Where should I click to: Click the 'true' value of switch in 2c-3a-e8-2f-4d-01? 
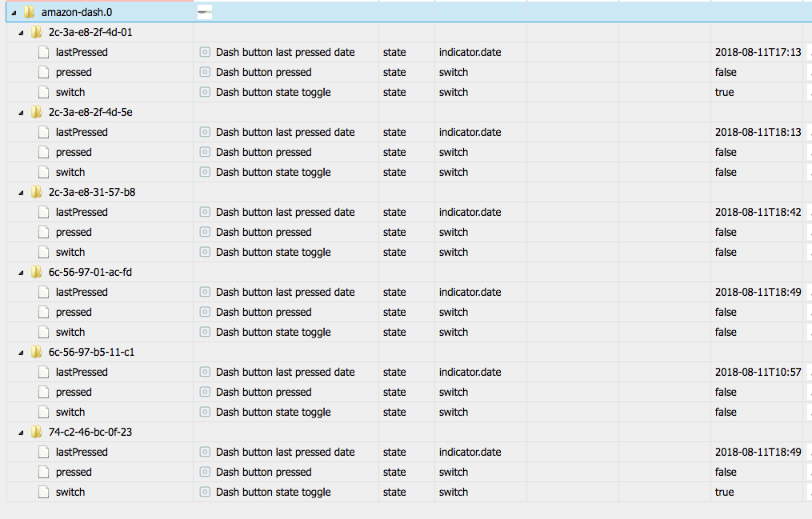point(725,92)
